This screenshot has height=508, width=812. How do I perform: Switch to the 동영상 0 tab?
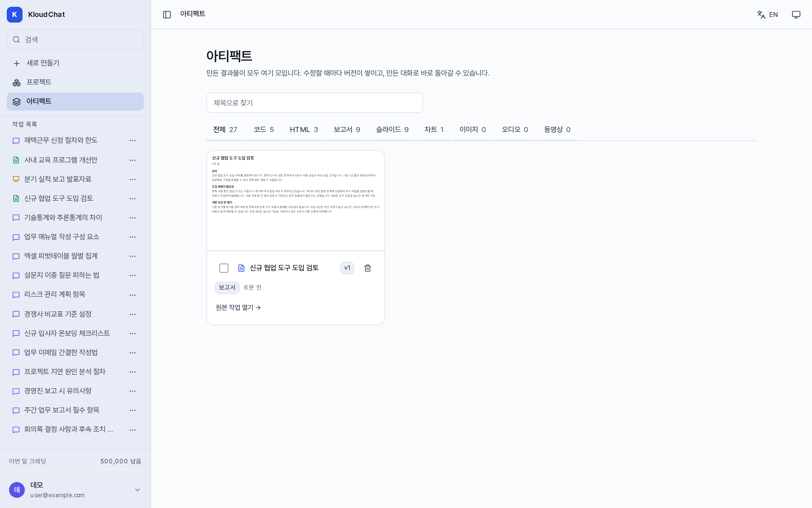tap(557, 130)
